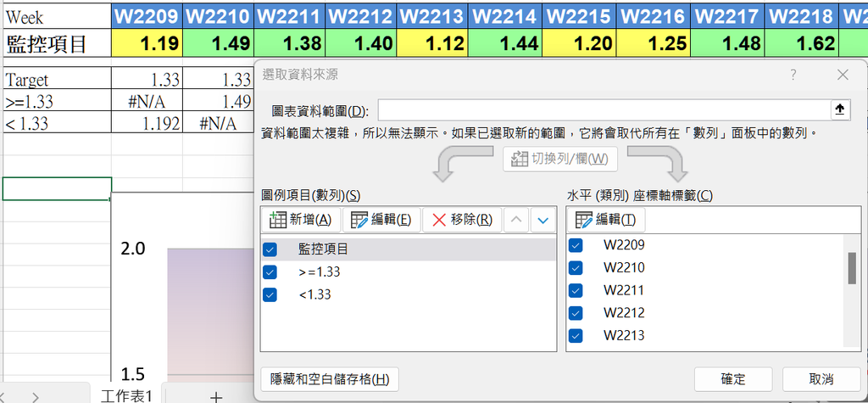Click the collapse range selector arrow icon

[839, 110]
